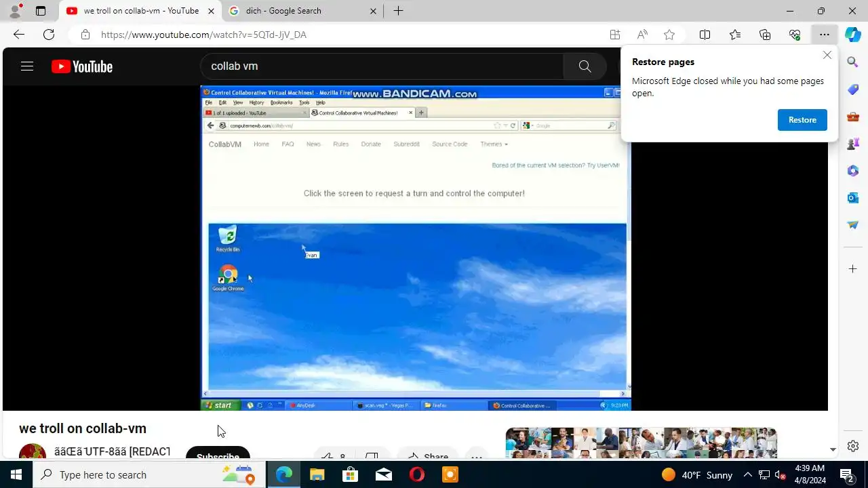Open Drop in the sidebar
The height and width of the screenshot is (488, 868).
[x=853, y=225]
